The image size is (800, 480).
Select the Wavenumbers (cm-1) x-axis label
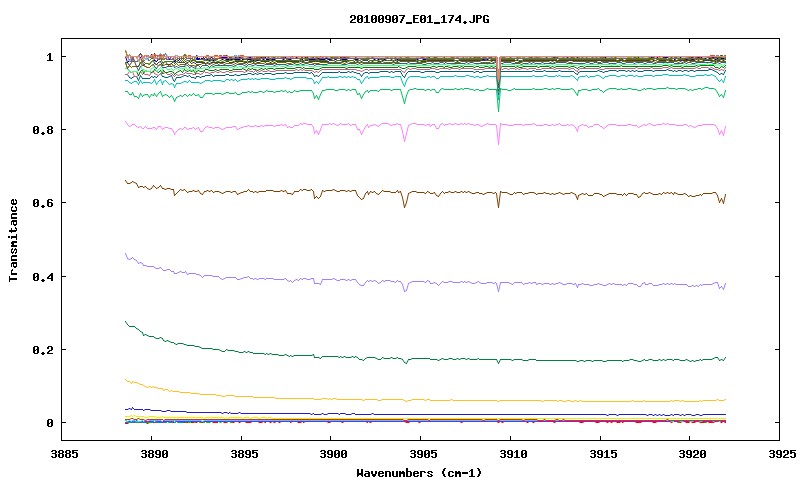tap(419, 473)
